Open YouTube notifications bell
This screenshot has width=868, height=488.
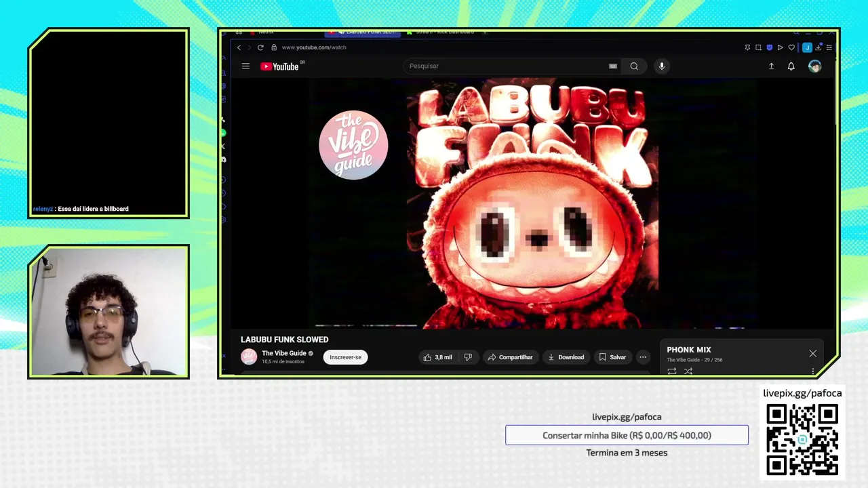791,66
